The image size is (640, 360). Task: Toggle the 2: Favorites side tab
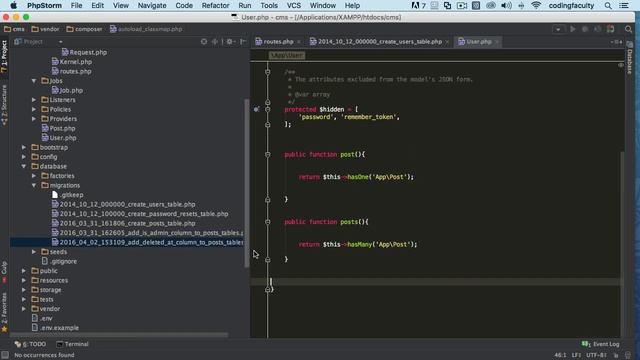[4, 313]
